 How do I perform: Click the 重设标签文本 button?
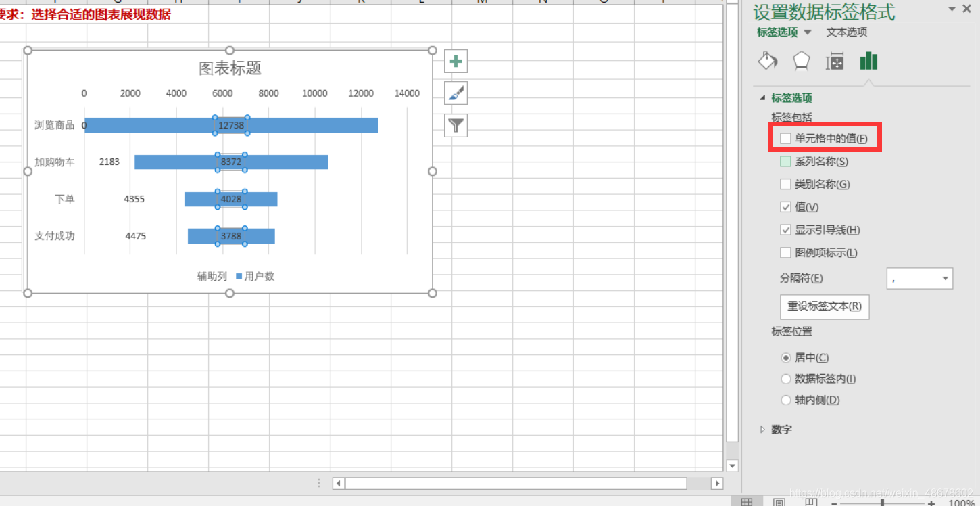click(825, 306)
